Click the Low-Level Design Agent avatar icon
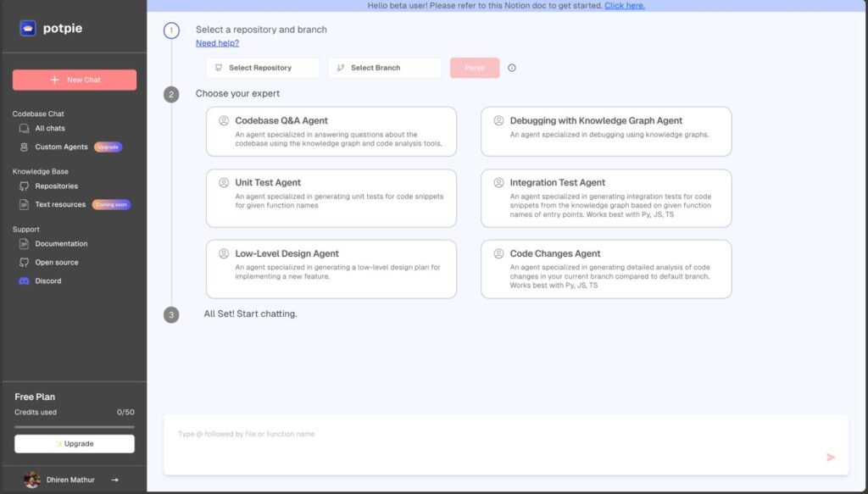 tap(224, 253)
